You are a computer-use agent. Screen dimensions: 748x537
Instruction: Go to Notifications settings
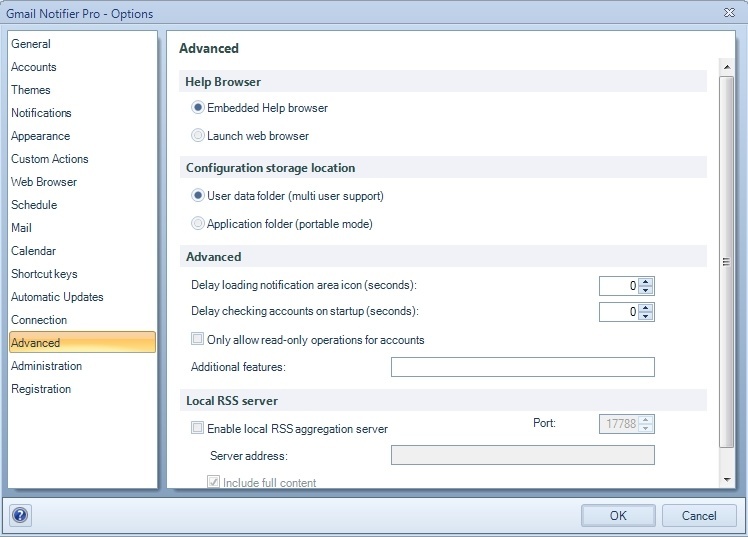pos(83,113)
